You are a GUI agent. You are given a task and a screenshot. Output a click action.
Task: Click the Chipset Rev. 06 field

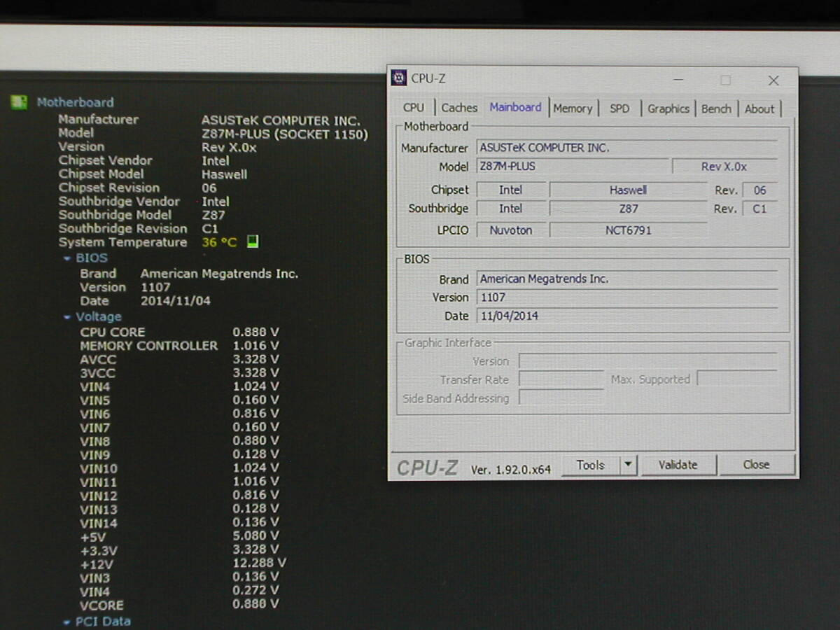coord(759,190)
